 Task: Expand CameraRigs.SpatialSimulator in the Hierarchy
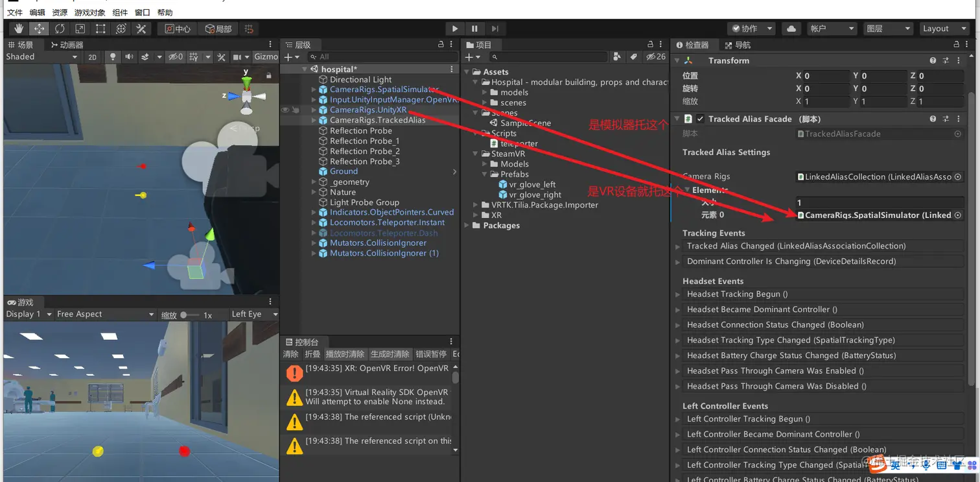point(314,90)
